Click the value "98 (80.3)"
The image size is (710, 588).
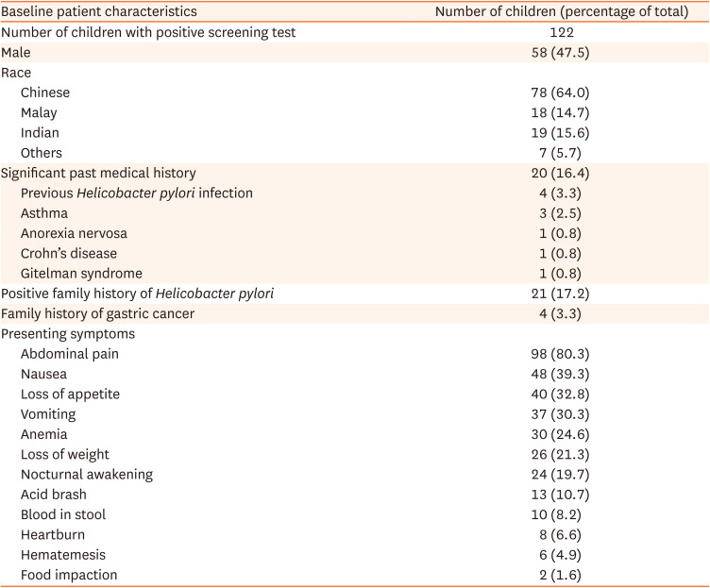coord(561,354)
